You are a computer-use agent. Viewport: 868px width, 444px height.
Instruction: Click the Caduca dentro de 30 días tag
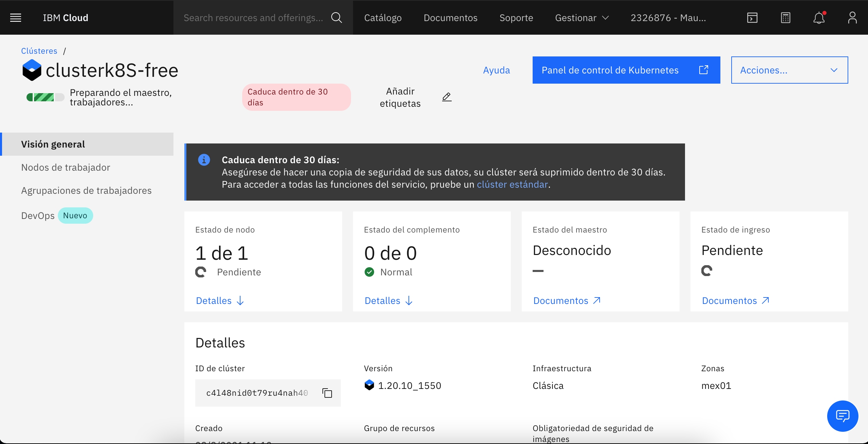click(x=296, y=97)
